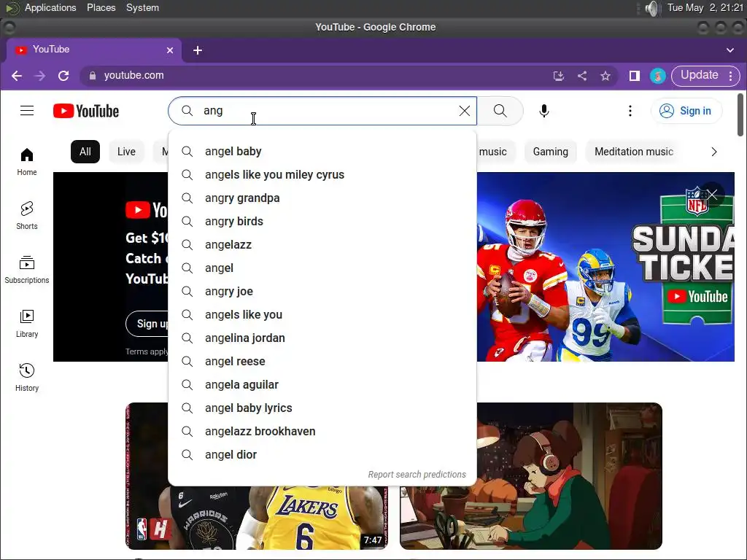747x560 pixels.
Task: Click the volume speaker icon in the panel
Action: [651, 8]
